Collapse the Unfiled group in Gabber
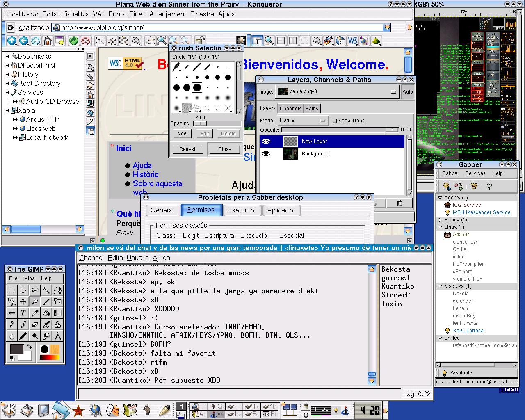This screenshot has width=525, height=420. [x=440, y=338]
